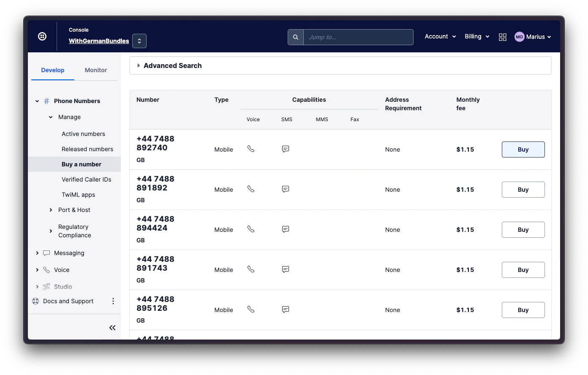This screenshot has width=588, height=375.
Task: Click SMS capability icon for 892740
Action: point(286,149)
